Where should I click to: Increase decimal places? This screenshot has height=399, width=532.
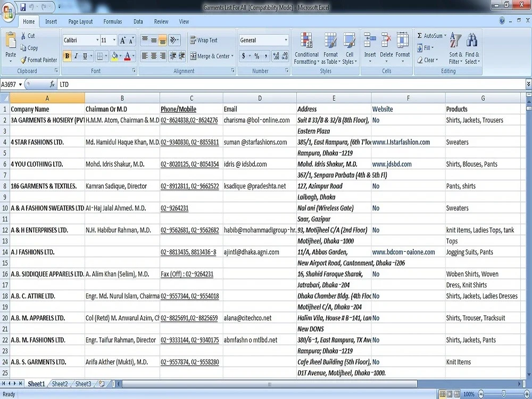click(276, 56)
